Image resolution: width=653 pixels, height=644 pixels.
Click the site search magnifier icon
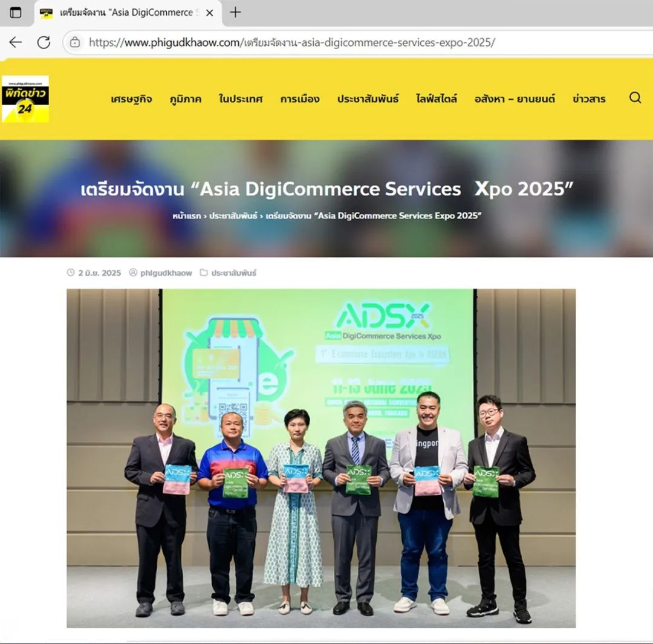pyautogui.click(x=635, y=97)
